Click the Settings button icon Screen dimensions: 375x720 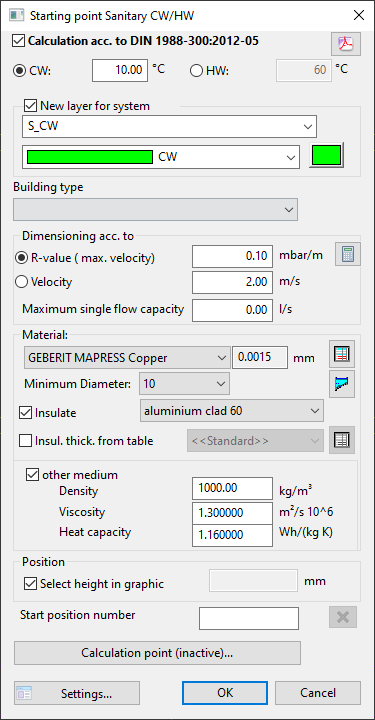(23, 693)
